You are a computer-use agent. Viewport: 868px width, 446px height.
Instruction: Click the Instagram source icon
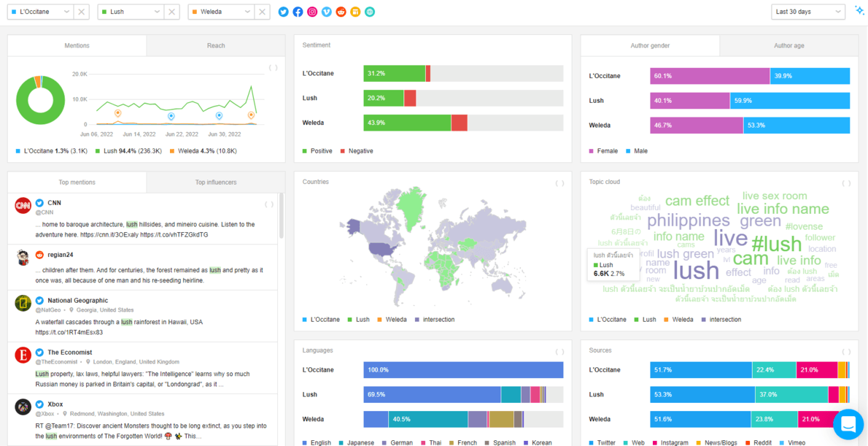tap(312, 12)
